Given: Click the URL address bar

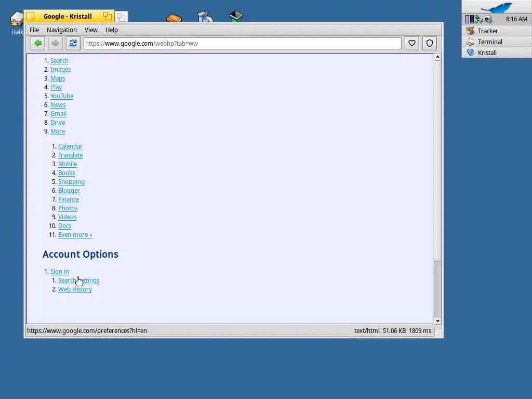Looking at the screenshot, I should [x=242, y=44].
